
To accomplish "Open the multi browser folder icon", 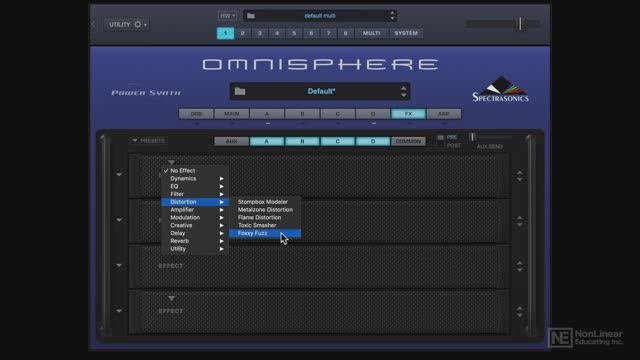I will pyautogui.click(x=251, y=16).
